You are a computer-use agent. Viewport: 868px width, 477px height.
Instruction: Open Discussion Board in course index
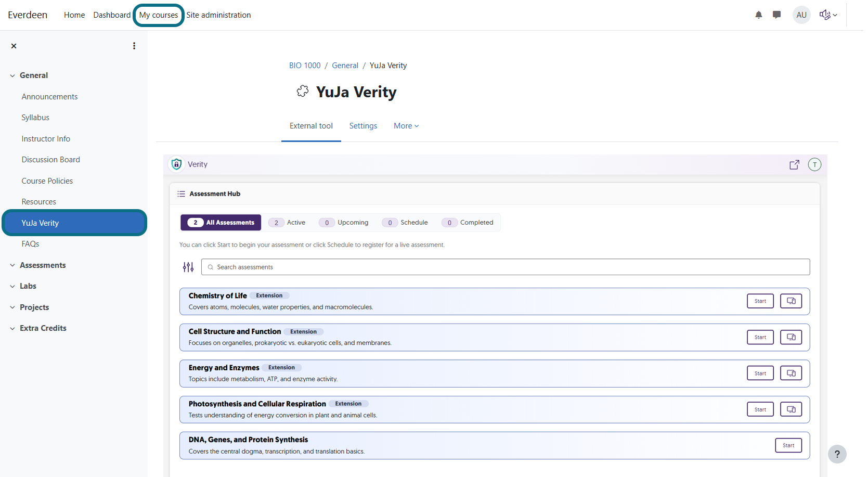click(50, 160)
